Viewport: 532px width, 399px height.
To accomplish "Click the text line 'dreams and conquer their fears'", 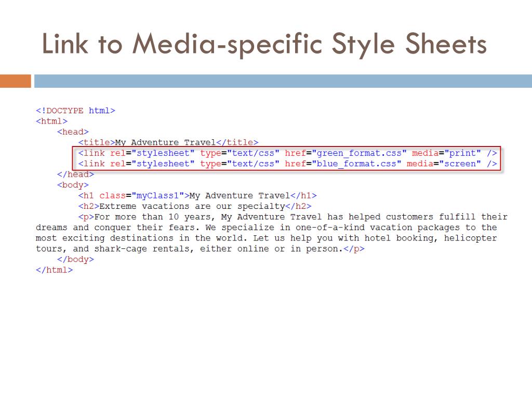I will tap(267, 228).
